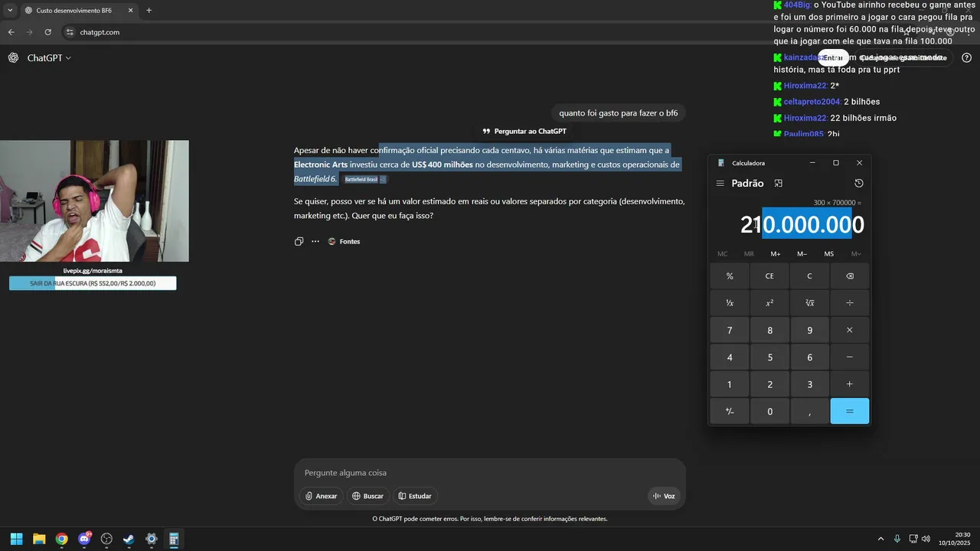Click the square root key

coord(809,303)
